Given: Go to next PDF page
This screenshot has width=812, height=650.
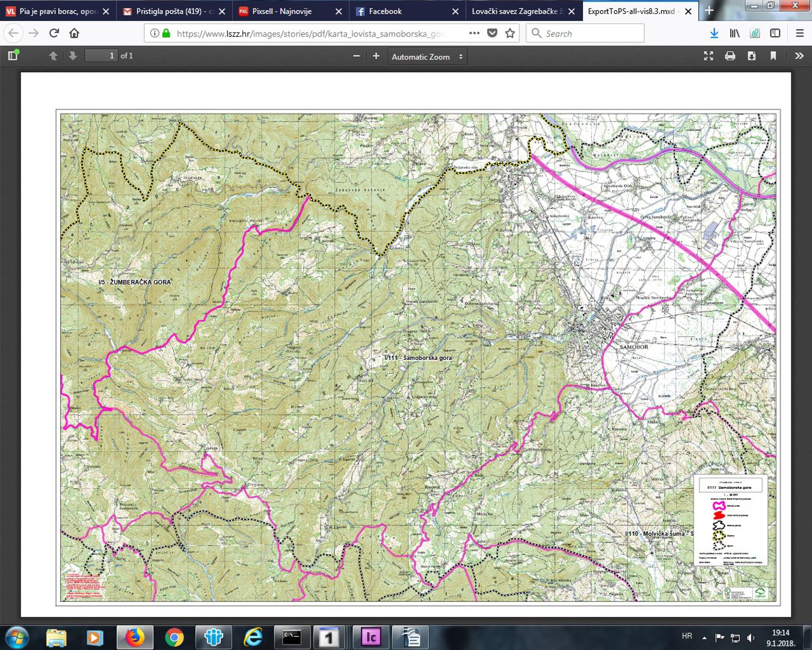Looking at the screenshot, I should coord(73,56).
